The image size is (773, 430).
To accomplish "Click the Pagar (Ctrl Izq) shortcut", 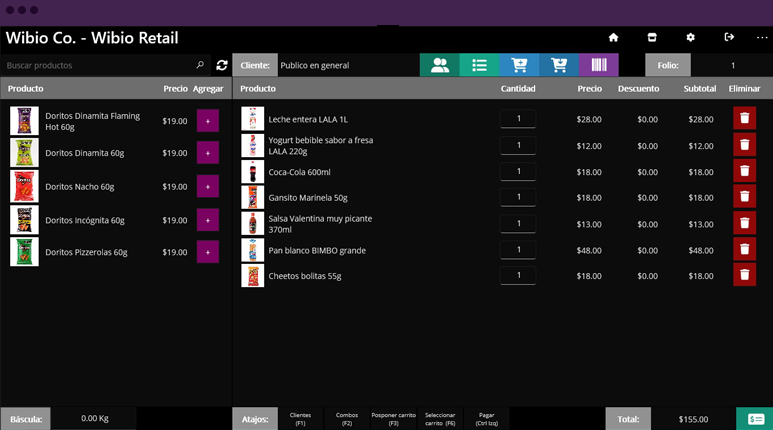I will (x=487, y=419).
